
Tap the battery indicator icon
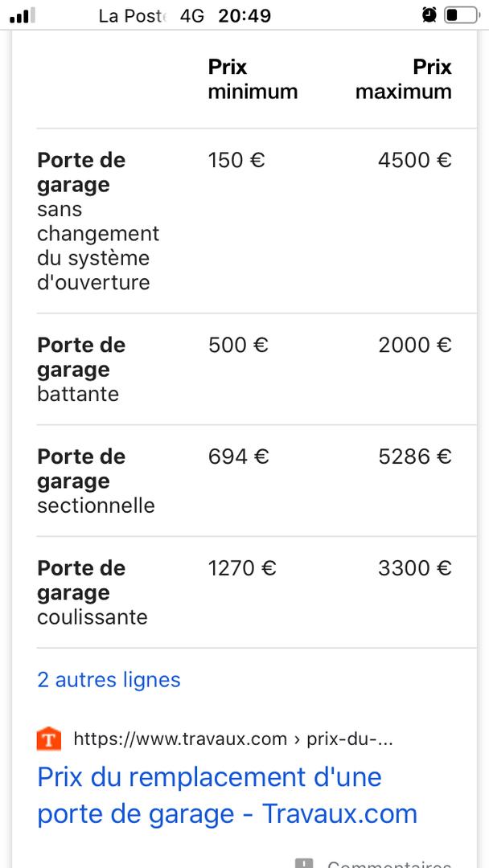coord(462,15)
